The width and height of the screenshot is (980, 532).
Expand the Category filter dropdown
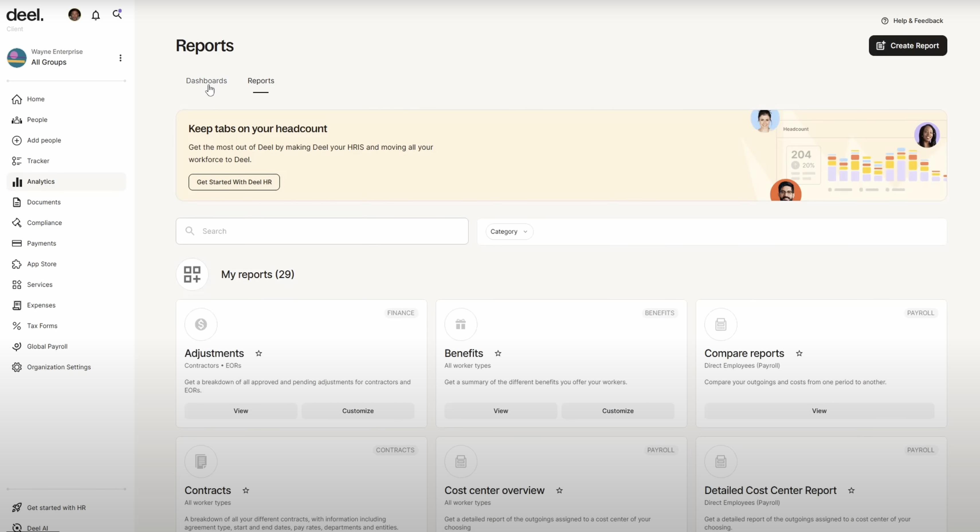coord(509,232)
